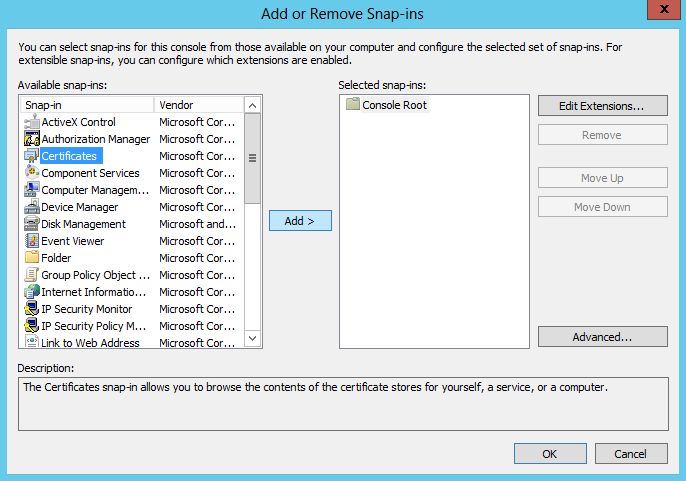Viewport: 686px width, 481px height.
Task: Click the Disk Management icon
Action: click(x=31, y=224)
